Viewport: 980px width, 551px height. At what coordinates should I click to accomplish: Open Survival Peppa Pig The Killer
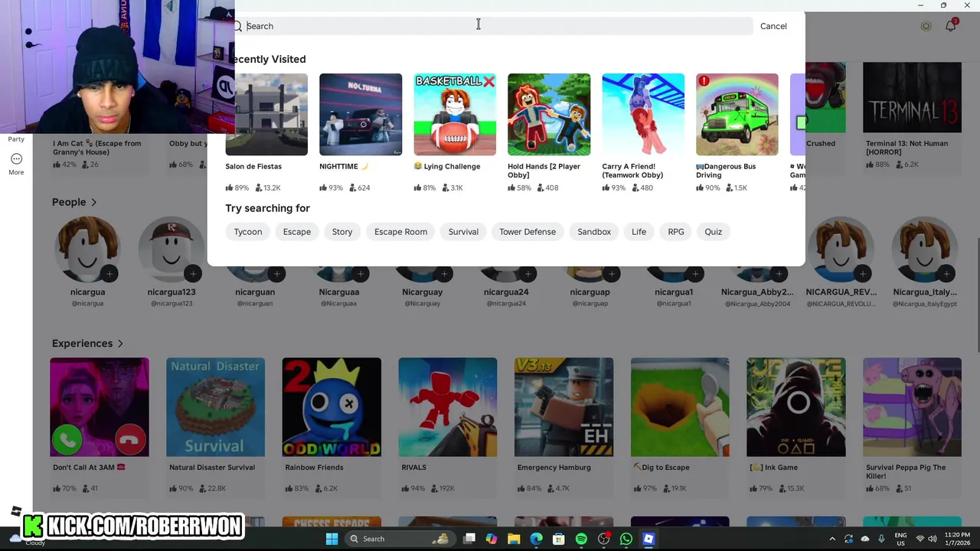912,407
